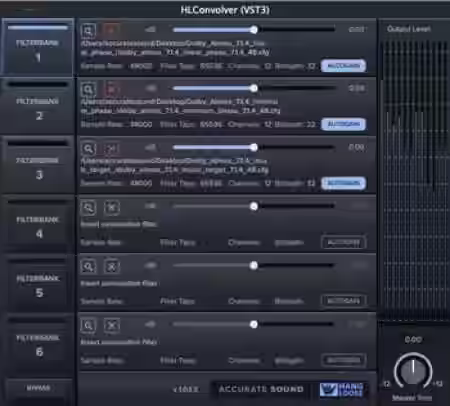This screenshot has height=406, width=450.
Task: Open file browser for Filterbank 1 row
Action: tap(88, 31)
